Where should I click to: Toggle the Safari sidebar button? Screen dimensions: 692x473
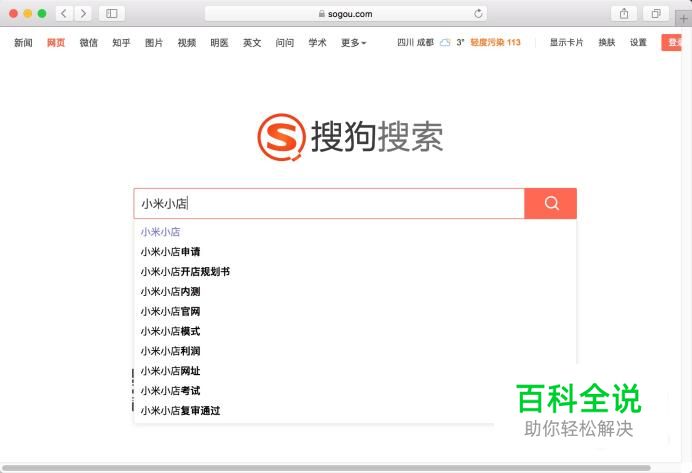[x=112, y=14]
